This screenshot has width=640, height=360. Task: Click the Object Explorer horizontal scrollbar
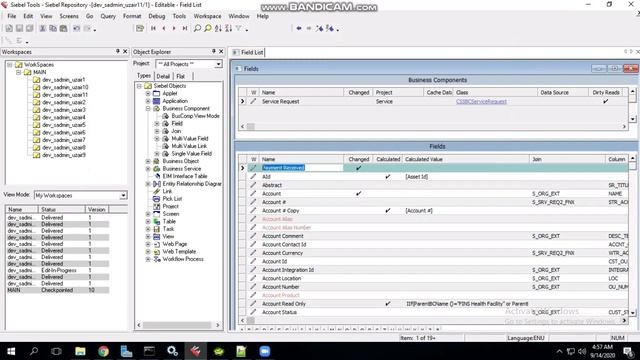[178, 325]
